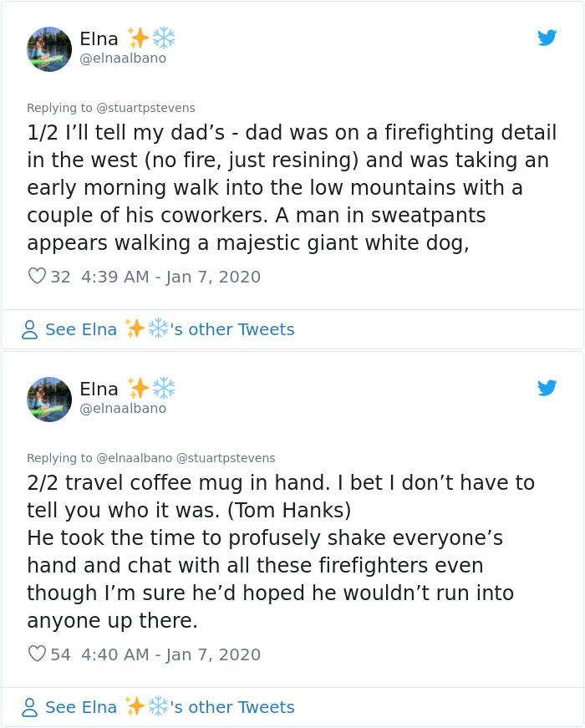Open Elna's profile from the bottom avatar
585x728 pixels.
pos(49,400)
